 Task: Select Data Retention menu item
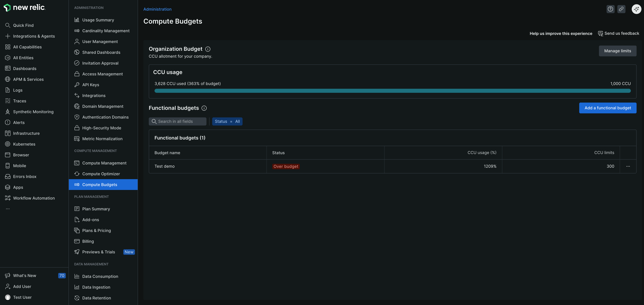(x=96, y=298)
